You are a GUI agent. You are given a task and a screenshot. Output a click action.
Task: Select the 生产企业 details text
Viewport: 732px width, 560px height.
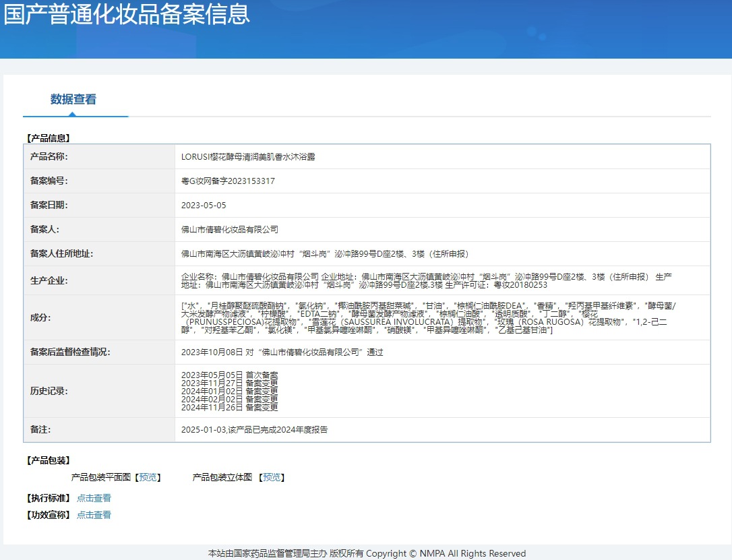(x=427, y=280)
